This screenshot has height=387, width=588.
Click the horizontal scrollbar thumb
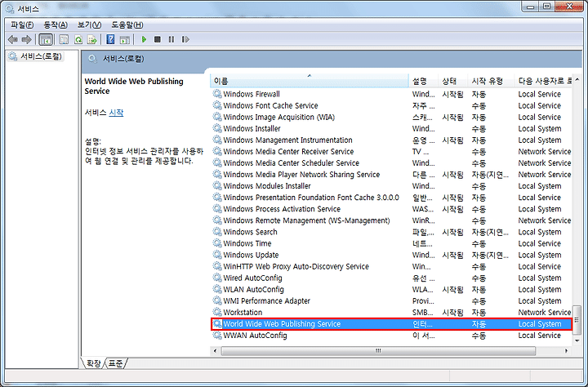click(x=378, y=351)
